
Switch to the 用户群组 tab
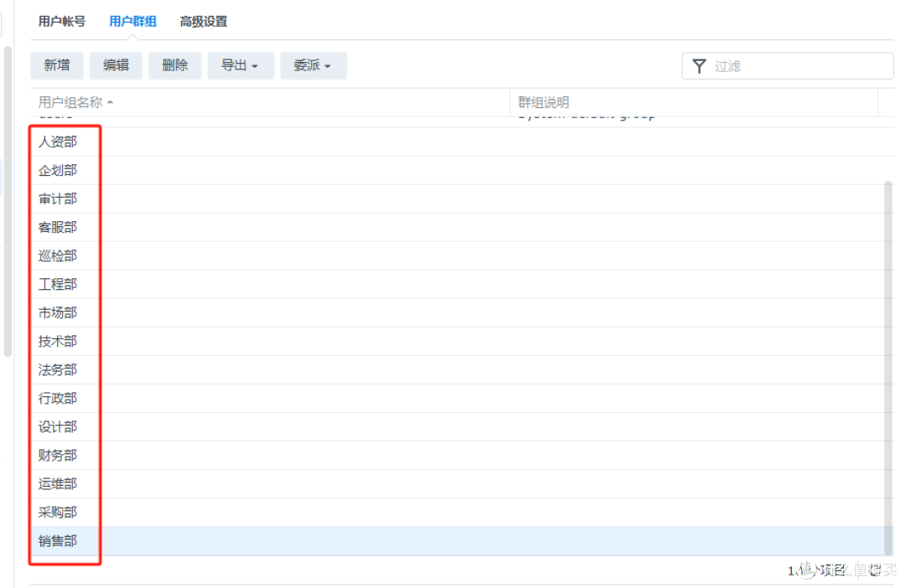(x=132, y=22)
